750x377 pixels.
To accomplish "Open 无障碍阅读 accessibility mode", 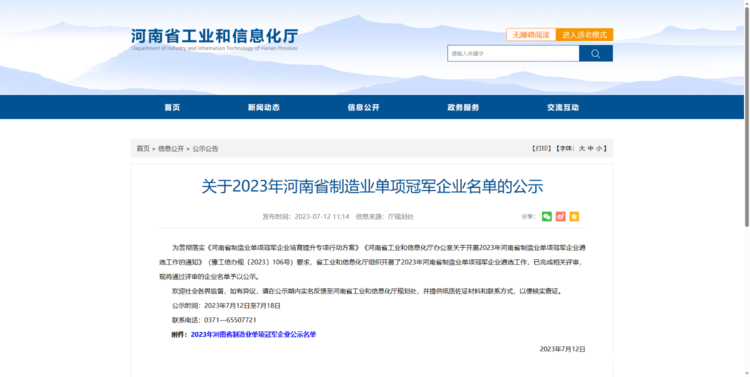I will tap(531, 34).
